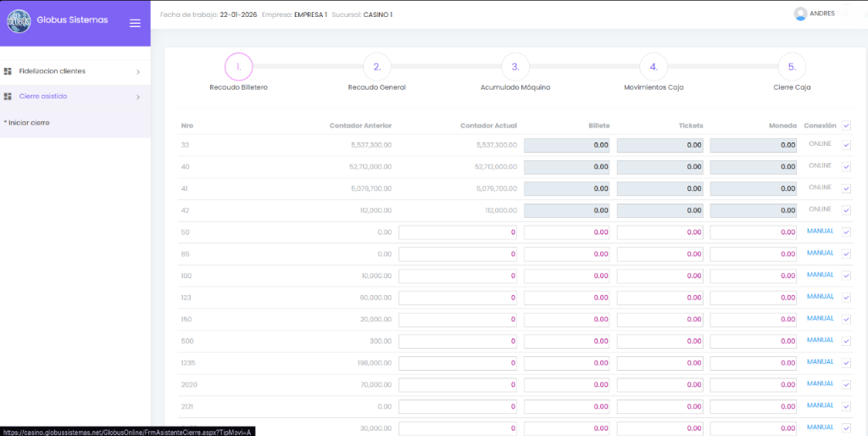868x436 pixels.
Task: Toggle the hamburger sidebar menu
Action: (x=135, y=23)
